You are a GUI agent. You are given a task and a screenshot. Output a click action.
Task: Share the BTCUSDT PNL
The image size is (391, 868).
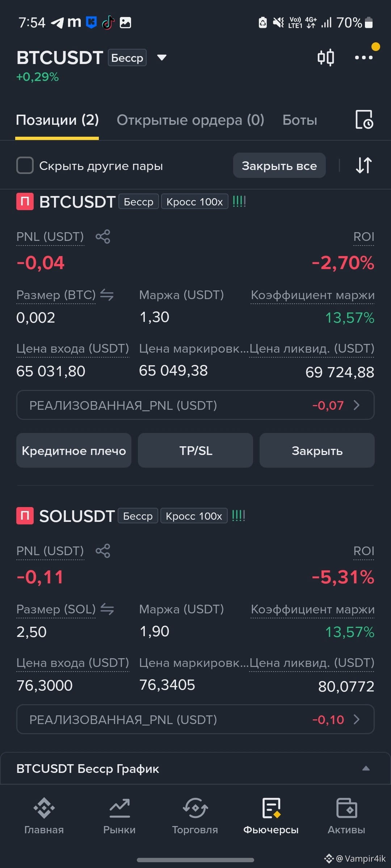click(x=103, y=237)
